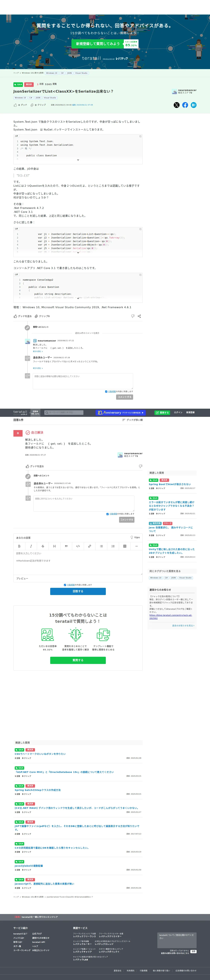Expand the namespace ConsoleApp2 code block
This screenshot has height=980, width=210.
pyautogui.click(x=78, y=298)
